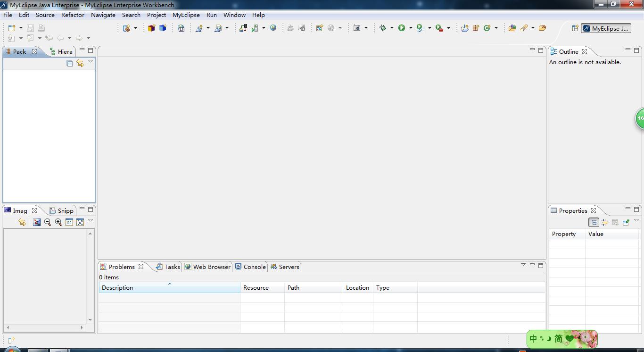Image resolution: width=644 pixels, height=352 pixels.
Task: Click the Run/Stop MyEclipse Servers icon
Action: 255,28
